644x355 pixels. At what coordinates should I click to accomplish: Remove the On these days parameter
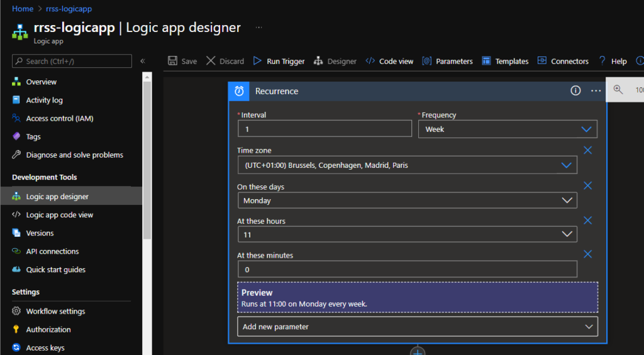[x=588, y=185]
